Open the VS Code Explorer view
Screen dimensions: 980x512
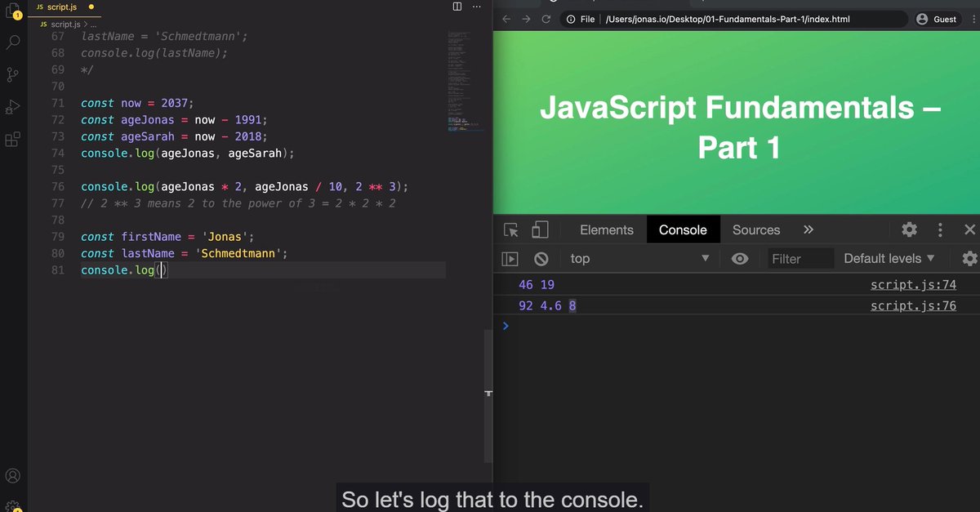[x=13, y=11]
